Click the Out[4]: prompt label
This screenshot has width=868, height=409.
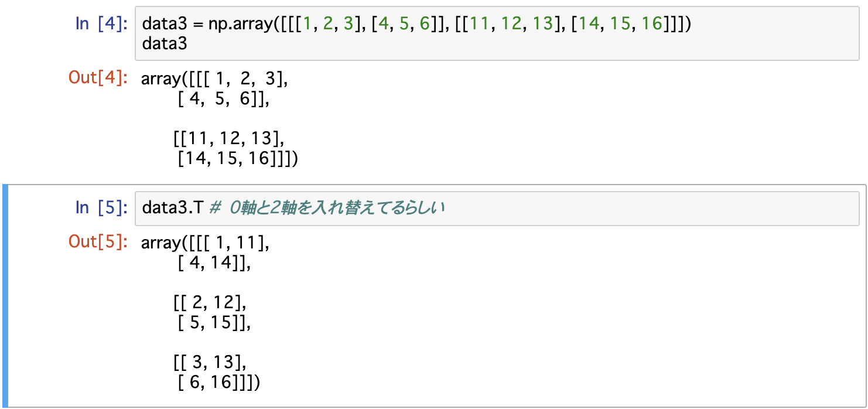98,78
